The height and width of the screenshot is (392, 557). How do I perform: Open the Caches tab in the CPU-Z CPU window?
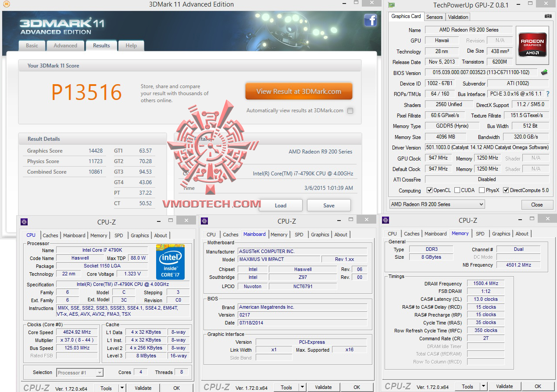[50, 235]
